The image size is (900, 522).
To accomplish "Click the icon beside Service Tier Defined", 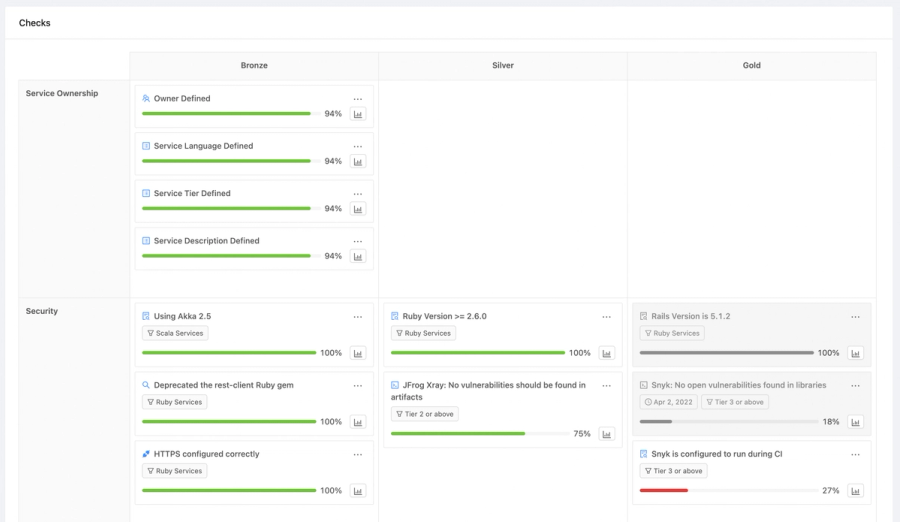I will (146, 194).
